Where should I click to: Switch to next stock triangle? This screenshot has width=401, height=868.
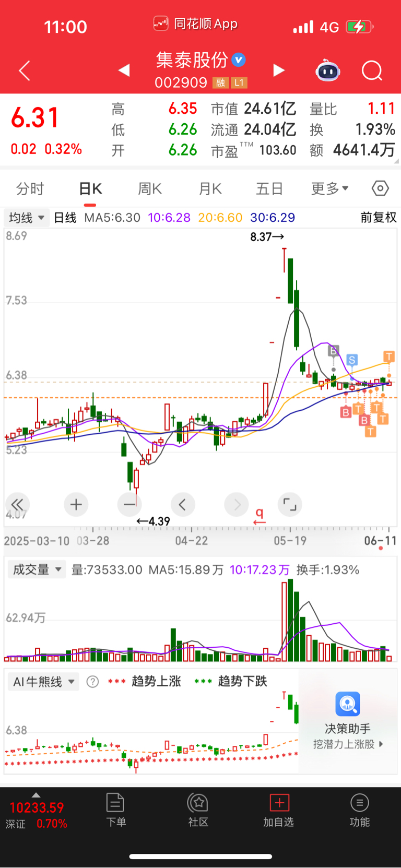point(279,70)
